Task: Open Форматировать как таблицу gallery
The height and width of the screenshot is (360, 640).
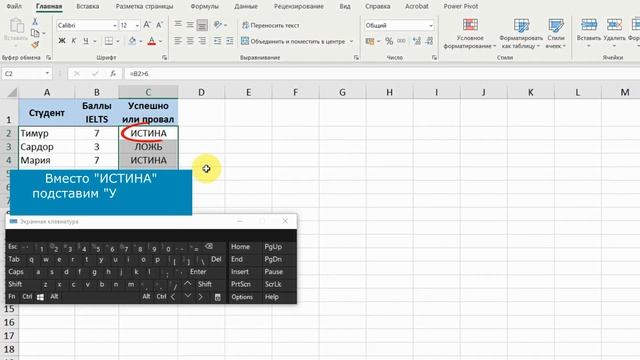Action: pos(521,33)
